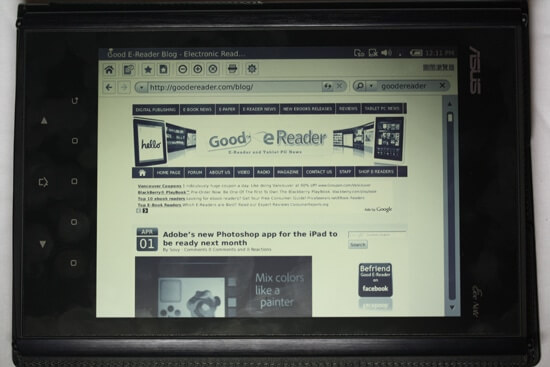The width and height of the screenshot is (550, 367).
Task: Go back with left arrow button
Action: pos(109,87)
